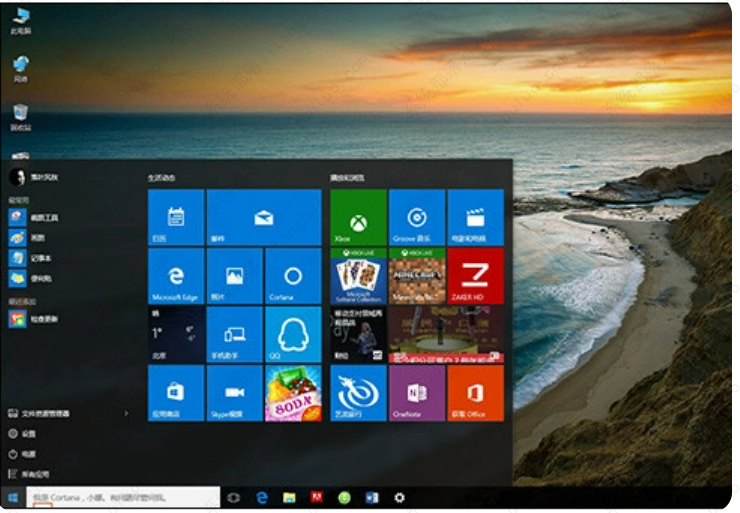Open the Weather live tile

click(176, 334)
